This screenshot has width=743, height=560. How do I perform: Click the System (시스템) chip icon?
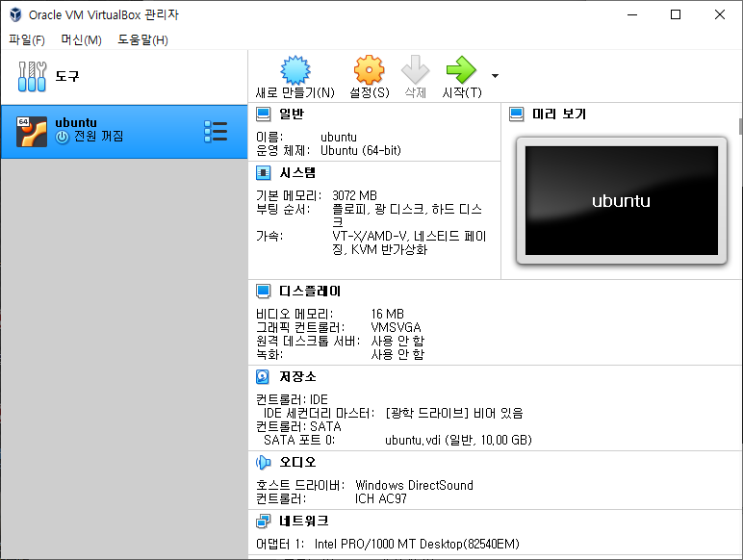264,173
